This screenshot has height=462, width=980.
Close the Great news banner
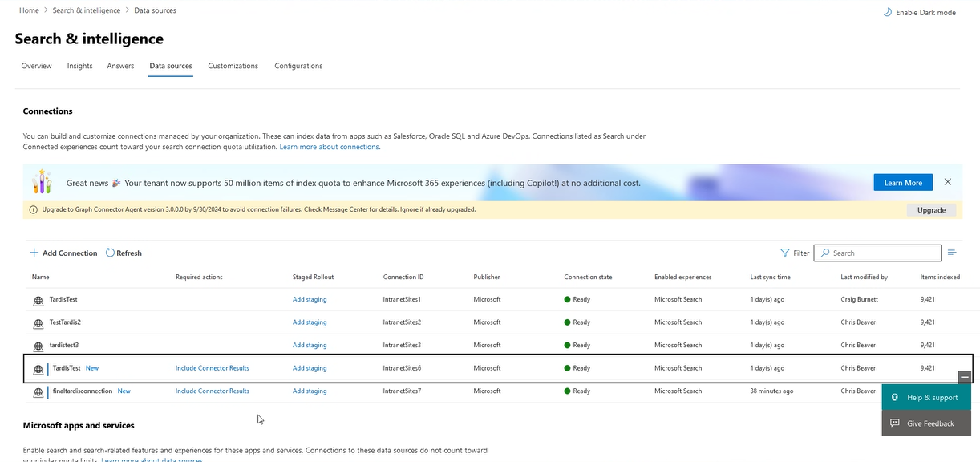[948, 182]
